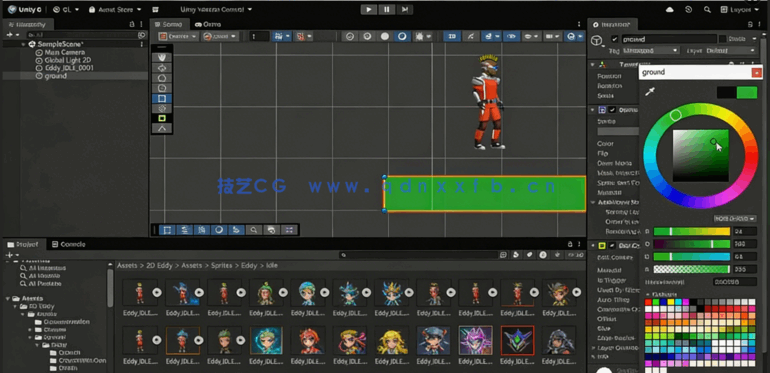Click the Box Collider 2D green icon
The width and height of the screenshot is (770, 373).
tap(603, 245)
